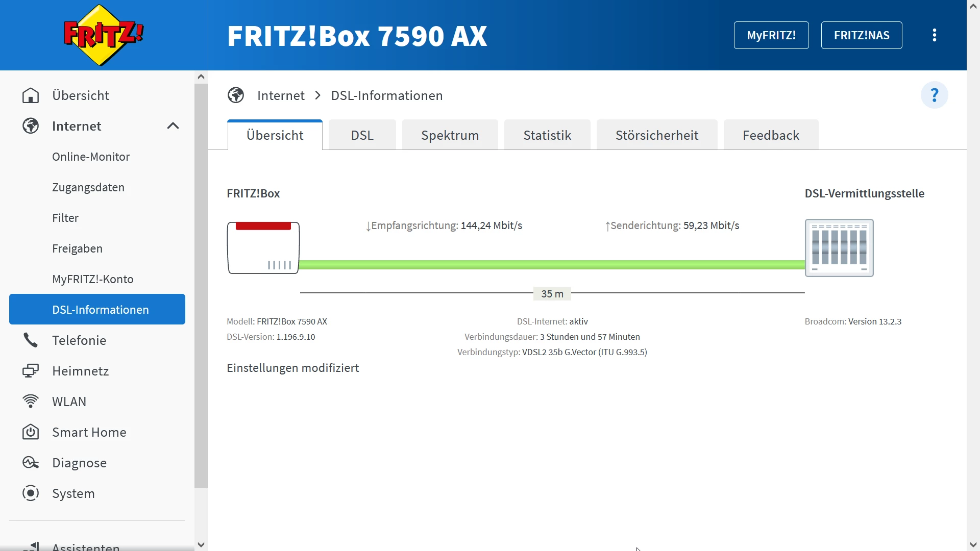
Task: Expand the System menu section
Action: coord(73,493)
